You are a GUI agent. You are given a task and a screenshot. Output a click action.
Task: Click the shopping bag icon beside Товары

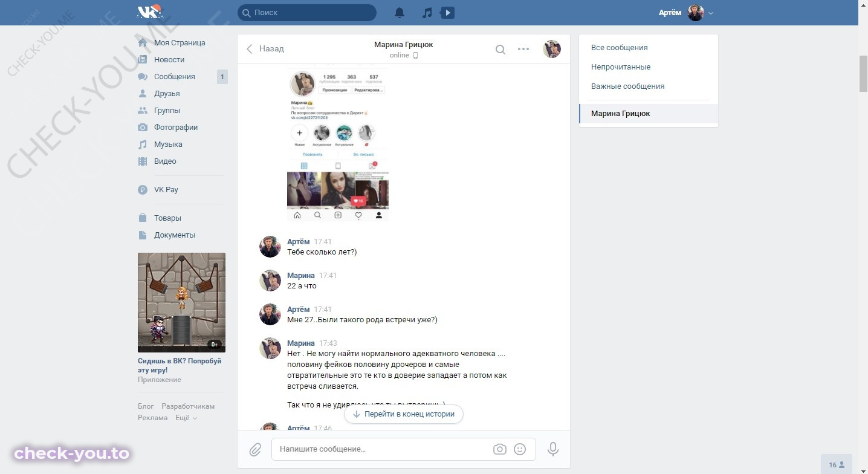(x=143, y=218)
